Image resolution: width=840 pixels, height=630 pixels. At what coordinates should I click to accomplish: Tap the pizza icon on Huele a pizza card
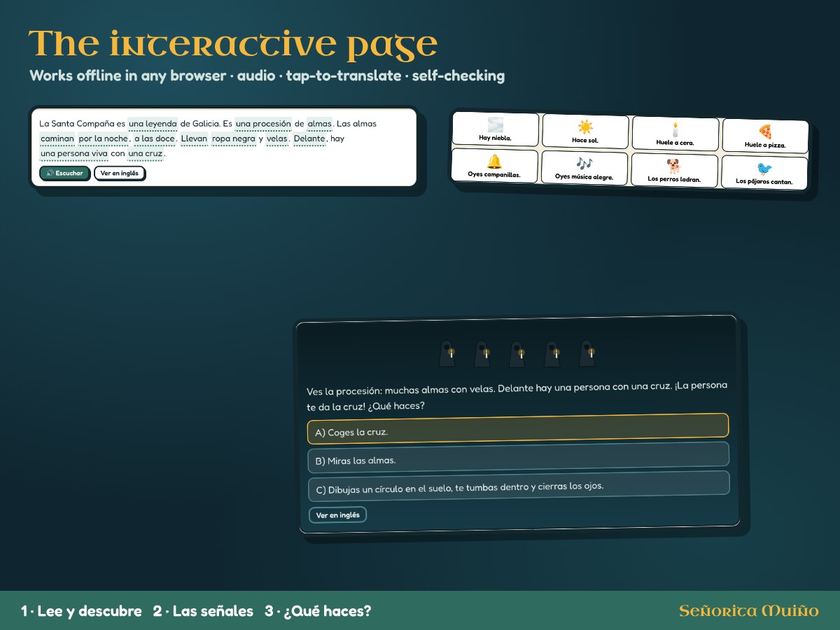pyautogui.click(x=765, y=131)
